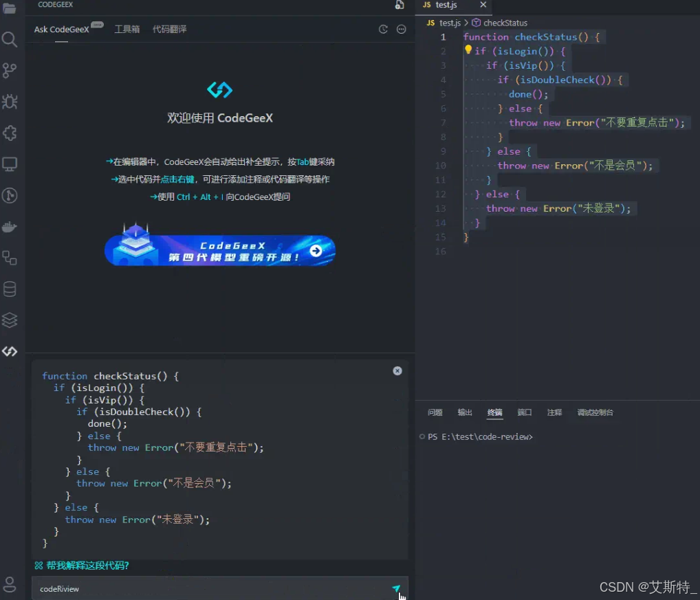Open the Accounts person icon
Screen dimensions: 700x600
10,584
